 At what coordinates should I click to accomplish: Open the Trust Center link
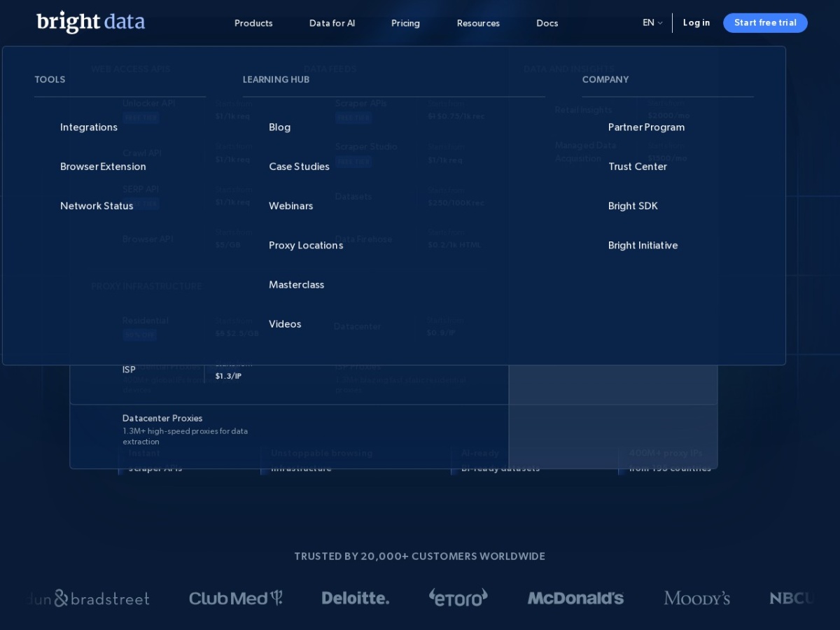tap(638, 167)
